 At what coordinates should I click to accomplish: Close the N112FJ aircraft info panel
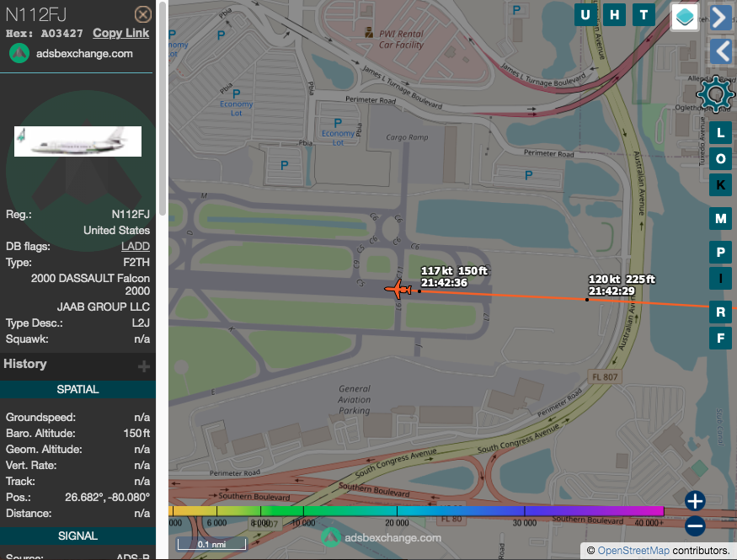tap(143, 14)
